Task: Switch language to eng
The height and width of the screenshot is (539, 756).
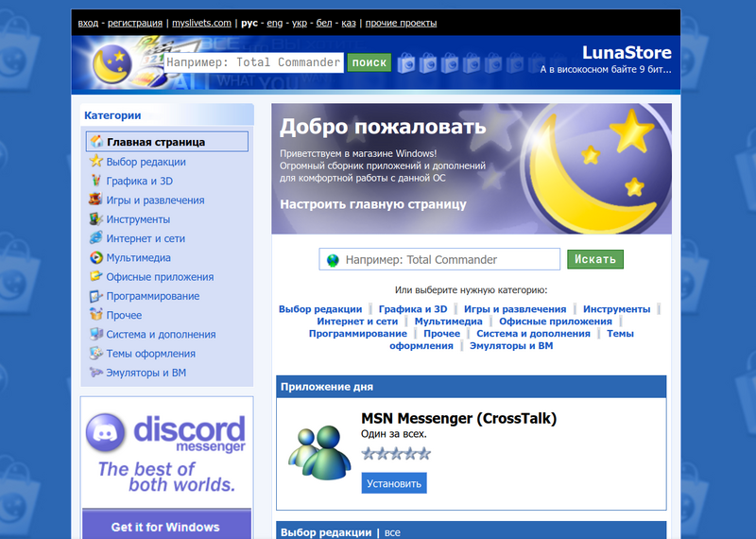Action: coord(275,23)
